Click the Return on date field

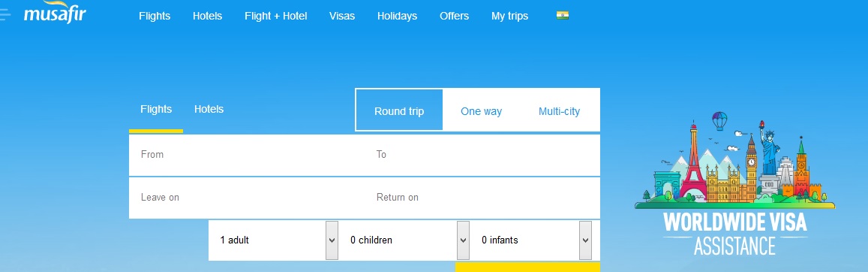click(x=482, y=198)
